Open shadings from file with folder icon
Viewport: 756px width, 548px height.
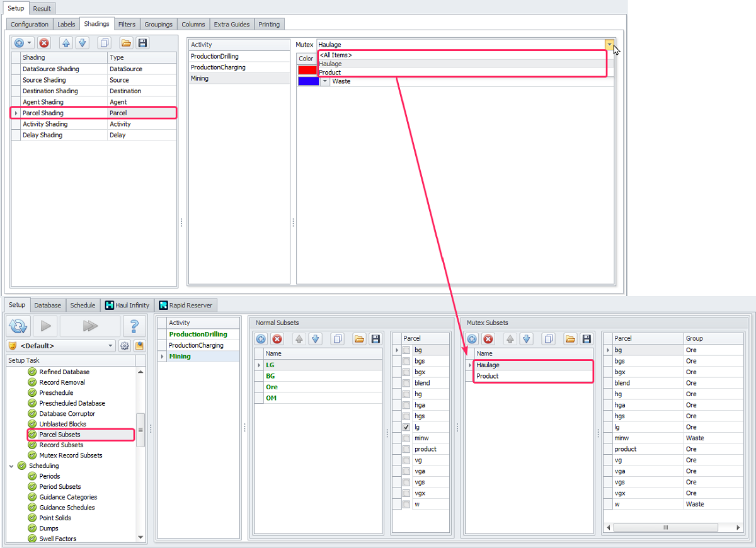point(126,43)
